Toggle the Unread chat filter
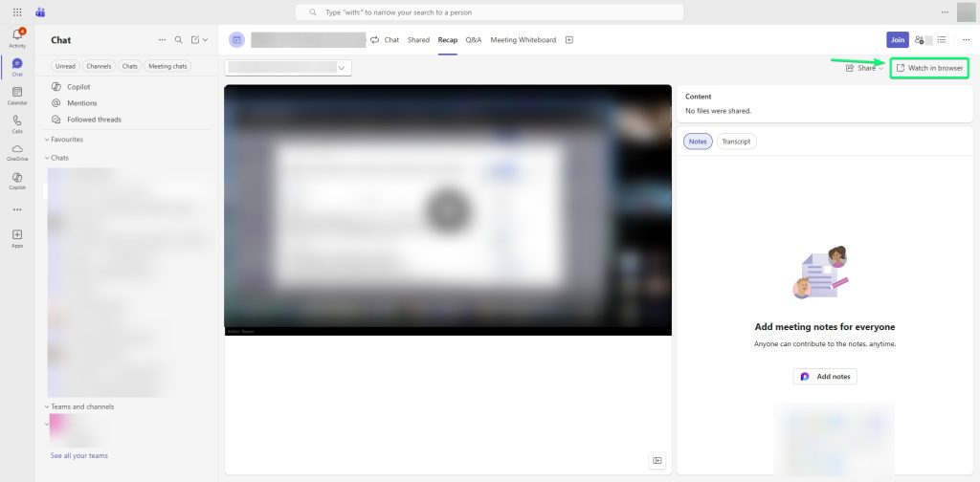The width and height of the screenshot is (980, 482). [x=65, y=66]
